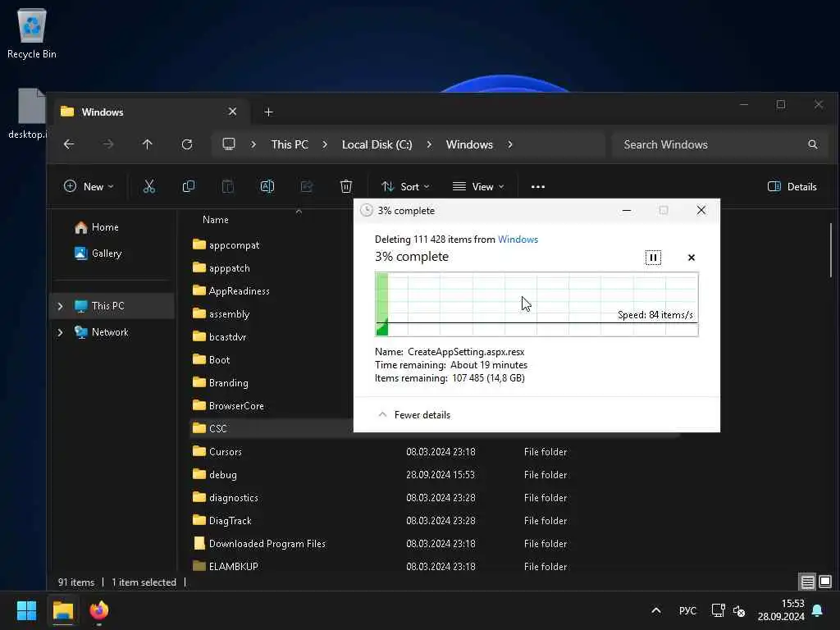Select the assembly folder

point(221,314)
